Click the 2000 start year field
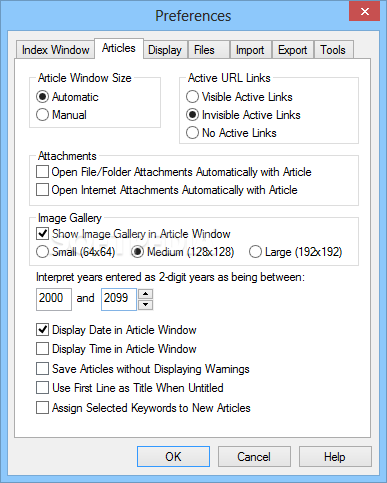 (54, 299)
